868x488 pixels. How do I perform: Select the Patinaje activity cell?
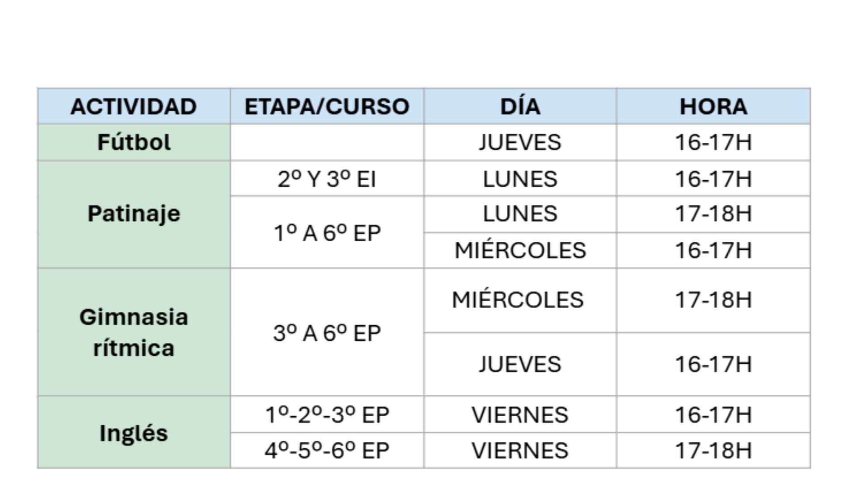(x=134, y=214)
